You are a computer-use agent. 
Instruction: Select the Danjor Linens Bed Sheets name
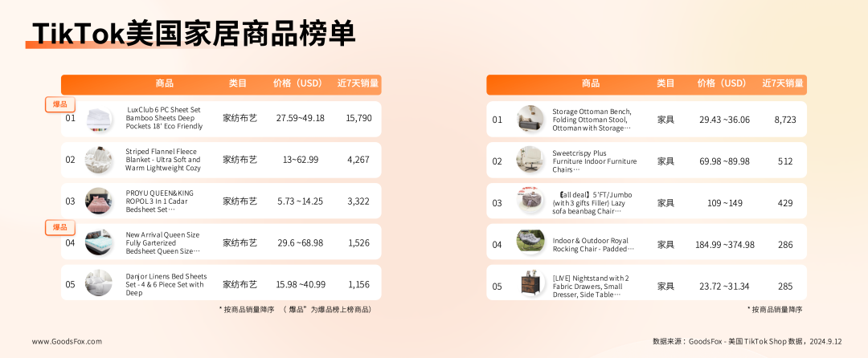click(166, 284)
